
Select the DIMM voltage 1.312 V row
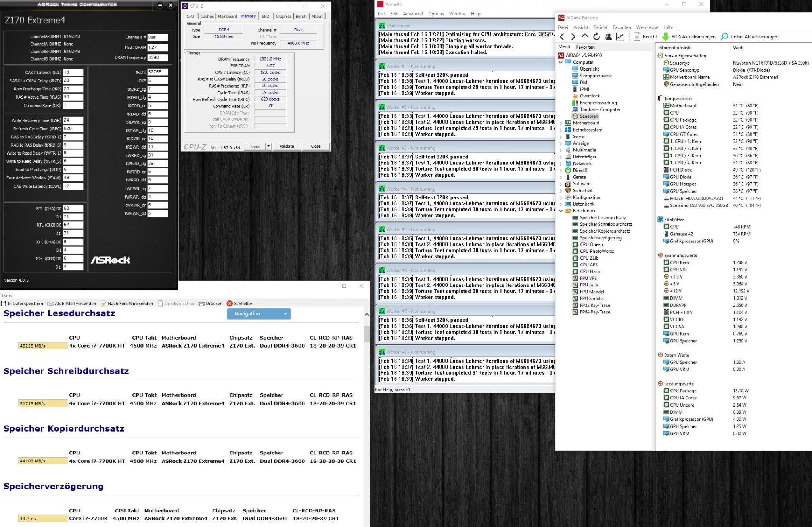point(705,298)
